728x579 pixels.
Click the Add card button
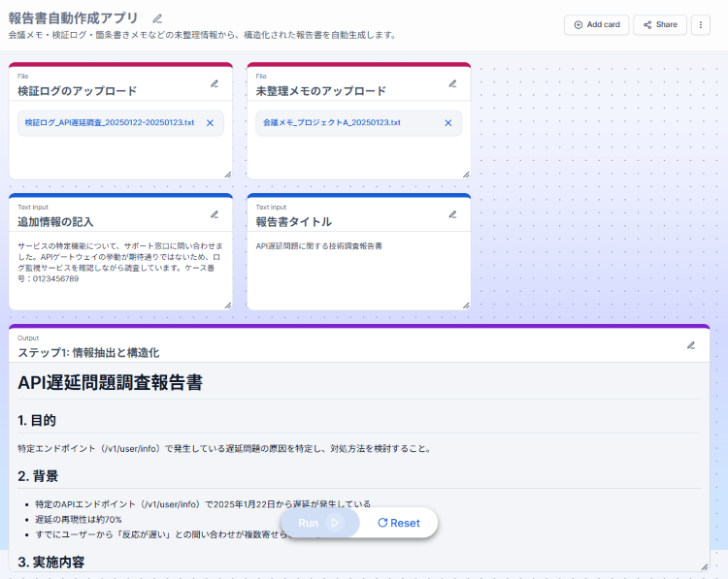coord(596,24)
